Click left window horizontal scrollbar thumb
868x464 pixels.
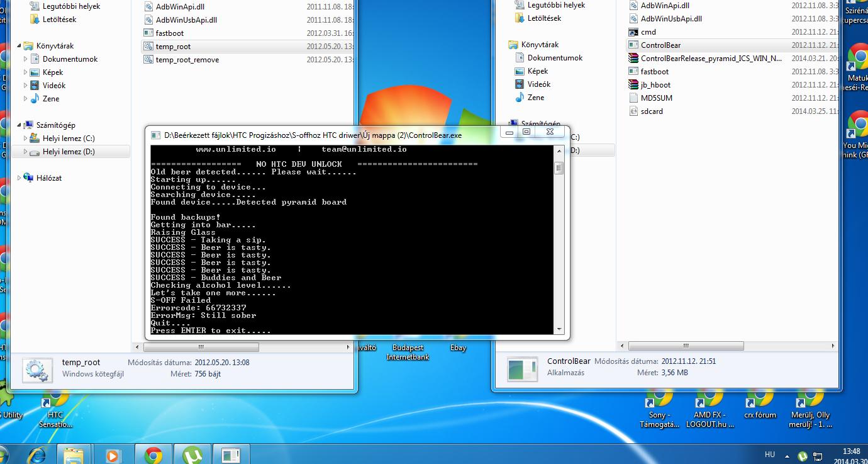pos(201,347)
